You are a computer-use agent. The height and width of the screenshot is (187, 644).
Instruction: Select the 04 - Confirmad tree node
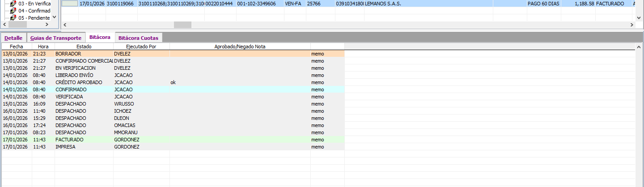click(34, 11)
